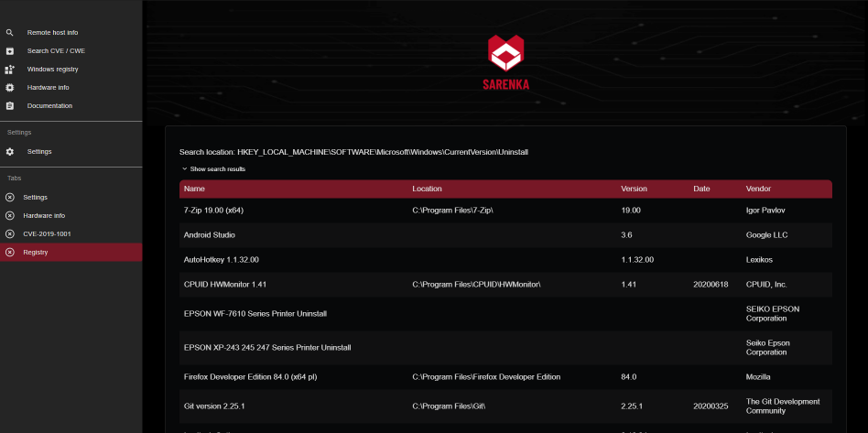This screenshot has width=868, height=433.
Task: Click the Date column header
Action: 701,189
